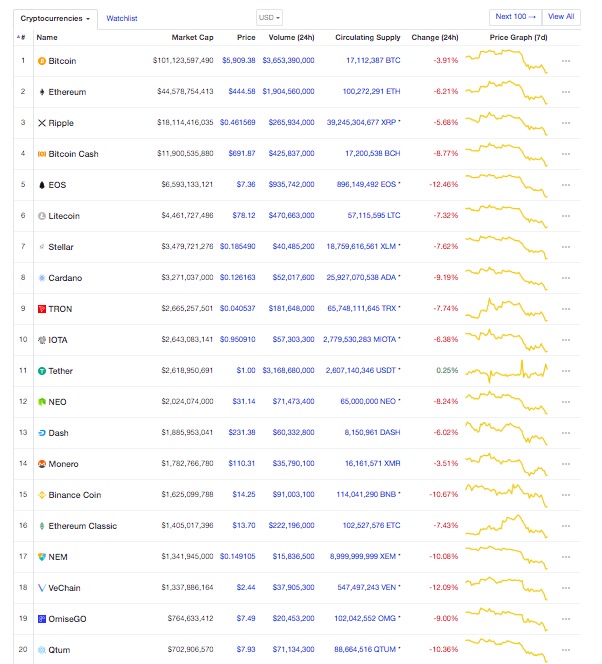Click the OmiseGO logo icon
This screenshot has height=664, width=602.
[x=41, y=619]
